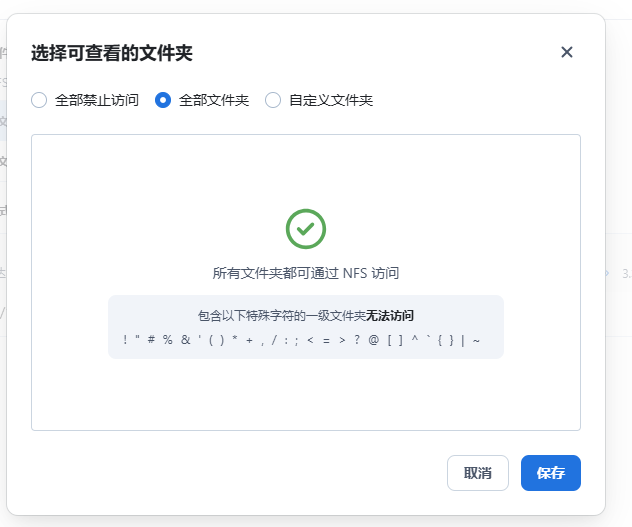This screenshot has height=527, width=632.
Task: Select the 全部文件夹 radio button
Action: click(x=163, y=100)
